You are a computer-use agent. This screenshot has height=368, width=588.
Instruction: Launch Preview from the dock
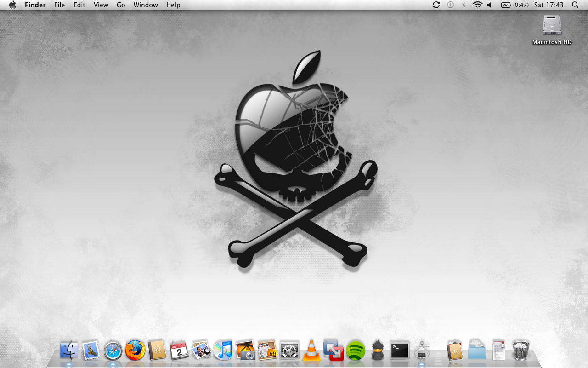click(201, 351)
